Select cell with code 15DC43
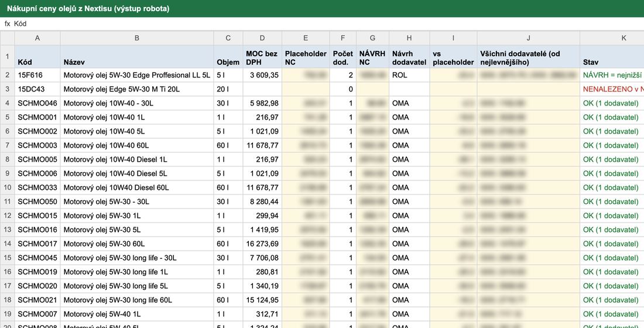Screen dimensions: 644x328 37,89
